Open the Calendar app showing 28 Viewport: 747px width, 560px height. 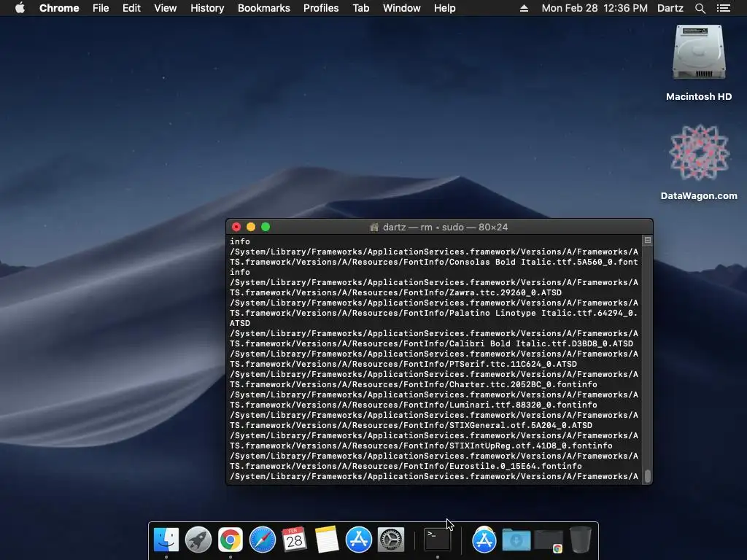[295, 540]
